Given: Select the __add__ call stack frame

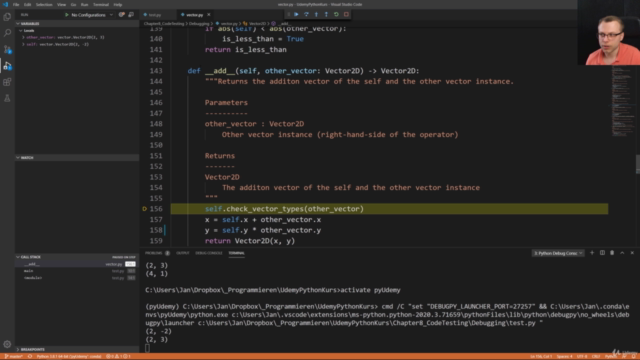Looking at the screenshot, I should pos(76,264).
